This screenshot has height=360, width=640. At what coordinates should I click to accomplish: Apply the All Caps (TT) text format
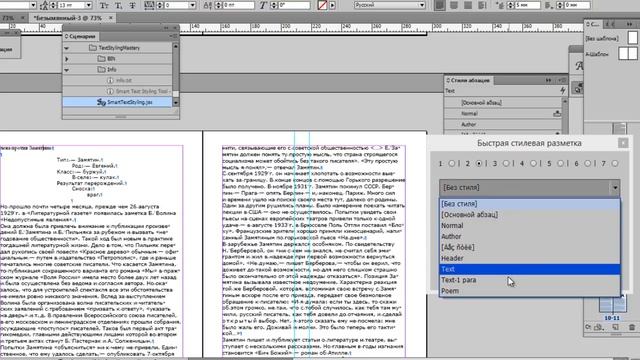[x=104, y=5]
